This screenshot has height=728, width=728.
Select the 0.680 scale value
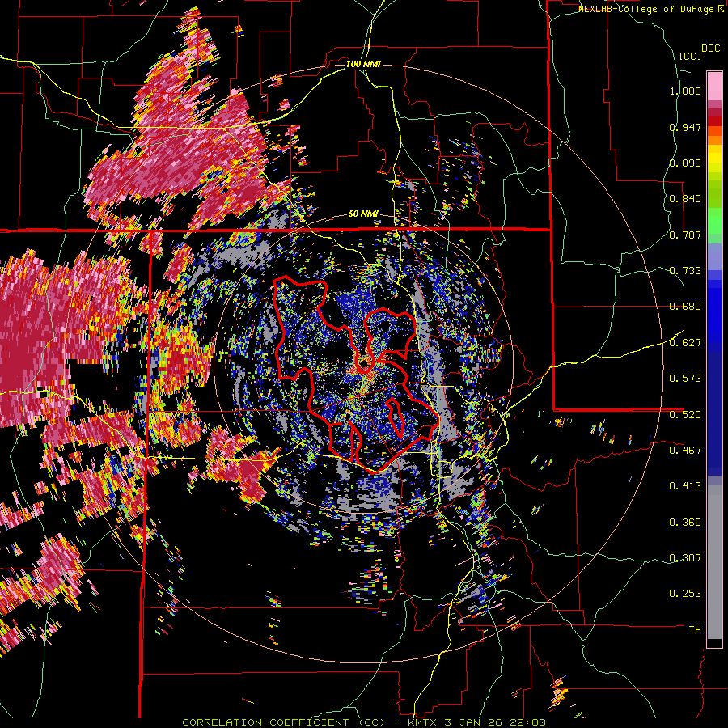685,307
